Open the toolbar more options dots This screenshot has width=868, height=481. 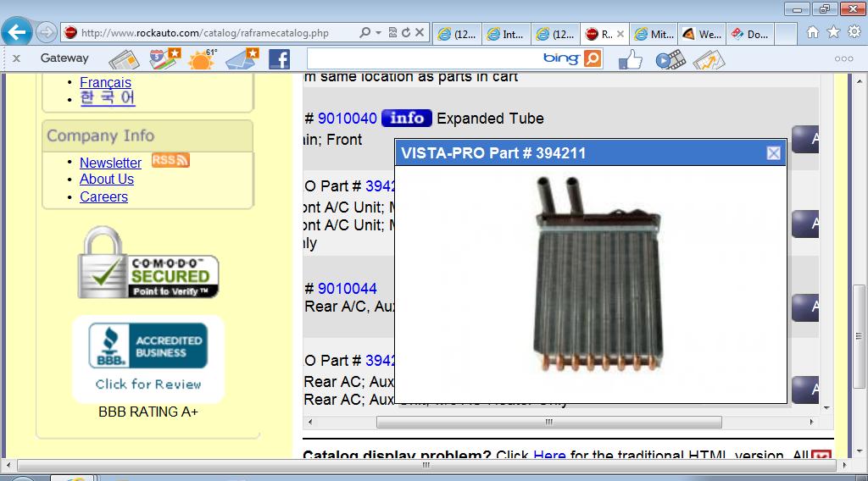point(843,58)
